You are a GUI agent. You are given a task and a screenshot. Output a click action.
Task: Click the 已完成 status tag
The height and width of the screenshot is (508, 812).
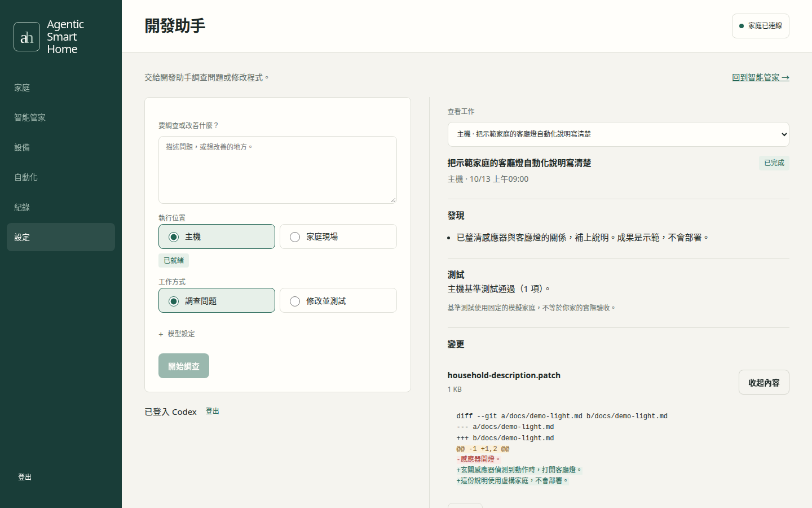(x=774, y=163)
